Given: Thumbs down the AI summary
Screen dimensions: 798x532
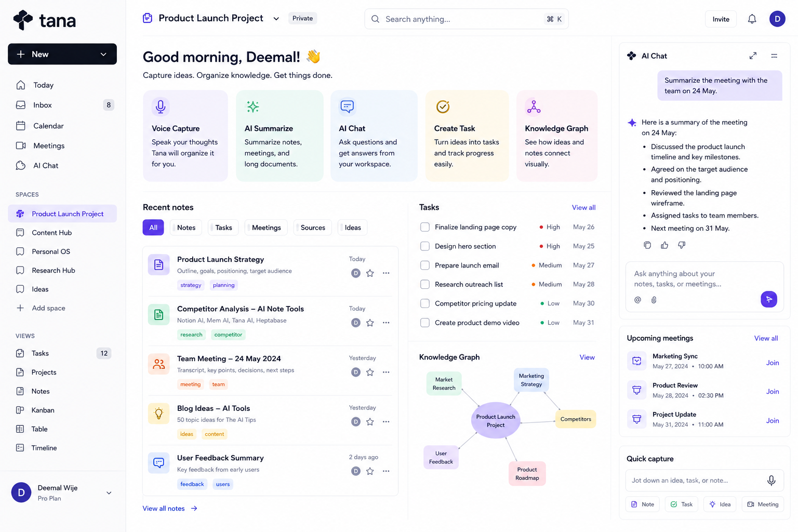Looking at the screenshot, I should pos(682,245).
